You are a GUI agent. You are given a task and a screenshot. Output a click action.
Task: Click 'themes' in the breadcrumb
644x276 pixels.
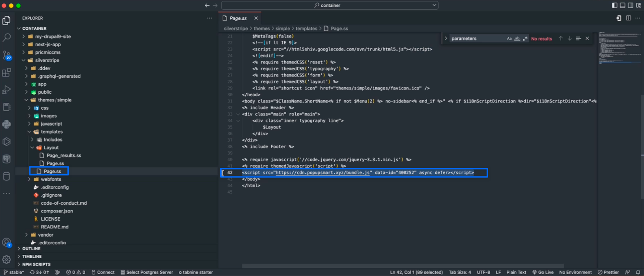[x=262, y=28]
